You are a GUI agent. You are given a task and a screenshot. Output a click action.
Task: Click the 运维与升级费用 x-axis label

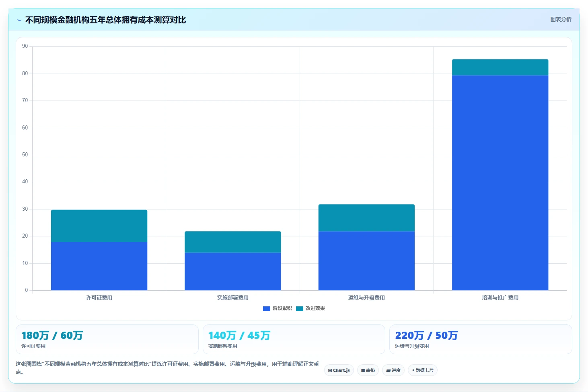point(366,298)
